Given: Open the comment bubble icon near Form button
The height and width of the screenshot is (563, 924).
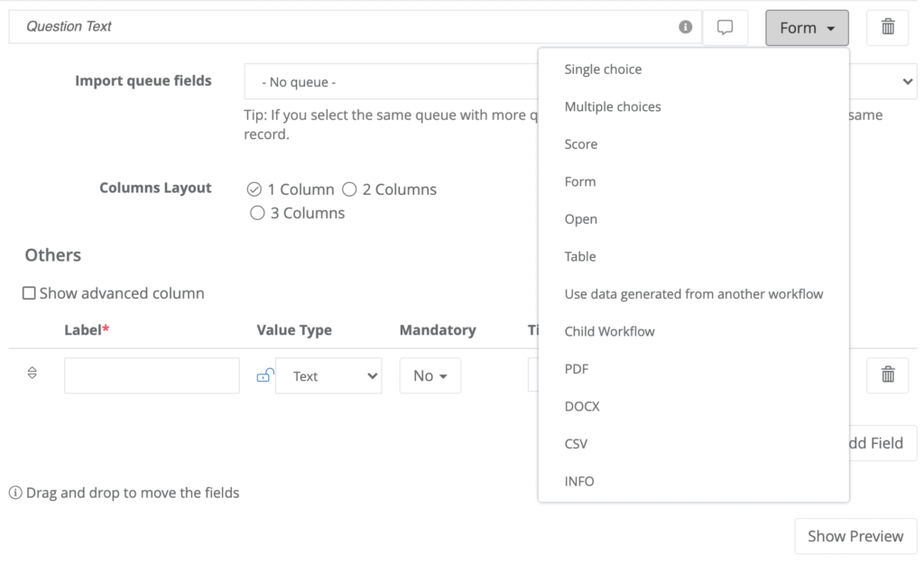Looking at the screenshot, I should pos(725,26).
